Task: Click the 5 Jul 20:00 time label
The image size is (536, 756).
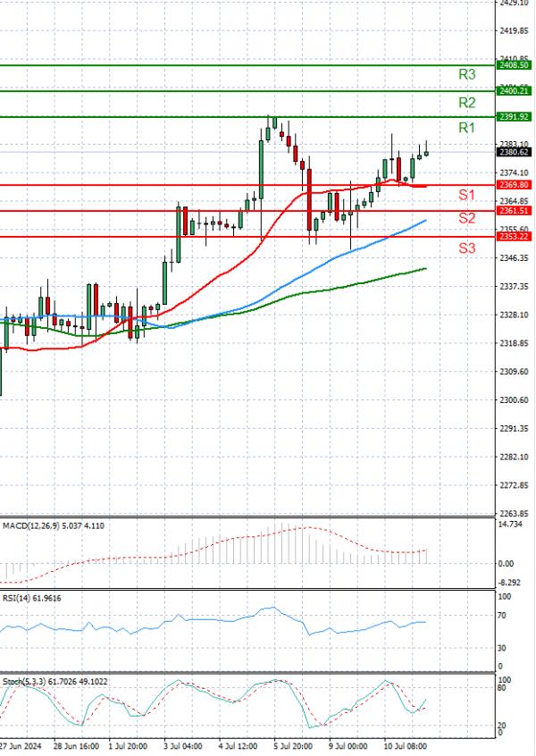Action: [x=293, y=746]
